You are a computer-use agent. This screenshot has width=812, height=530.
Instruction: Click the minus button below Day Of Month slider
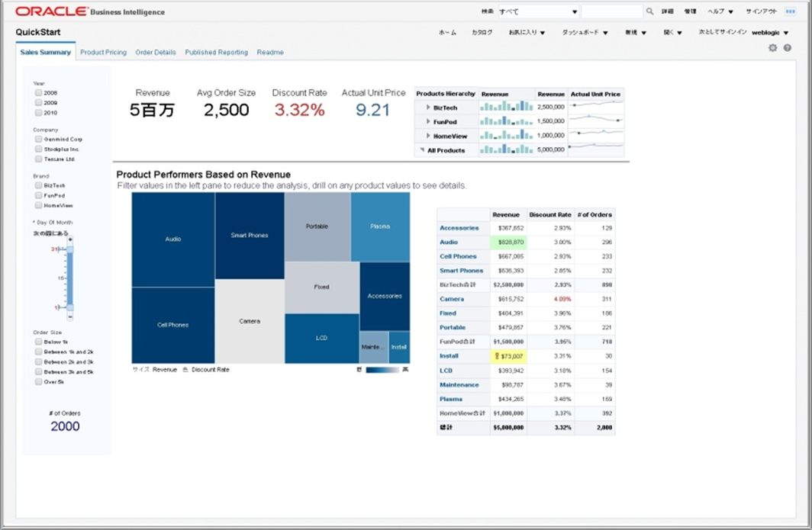[70, 316]
